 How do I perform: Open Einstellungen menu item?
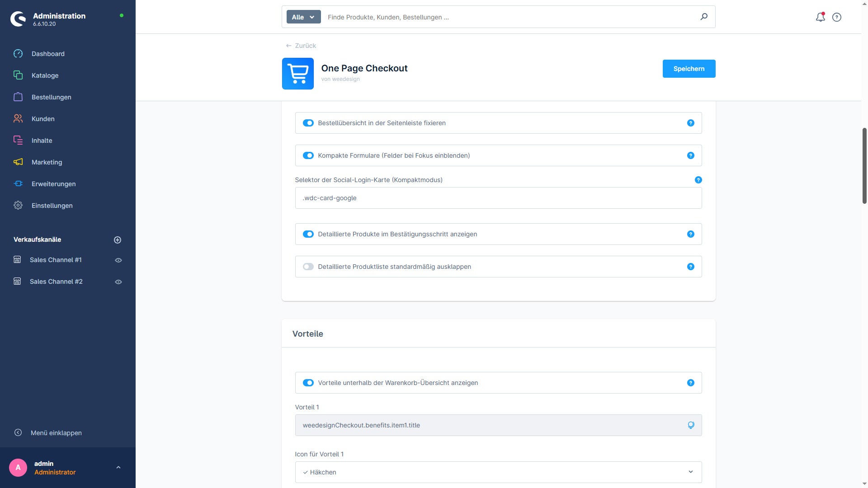[x=52, y=206]
